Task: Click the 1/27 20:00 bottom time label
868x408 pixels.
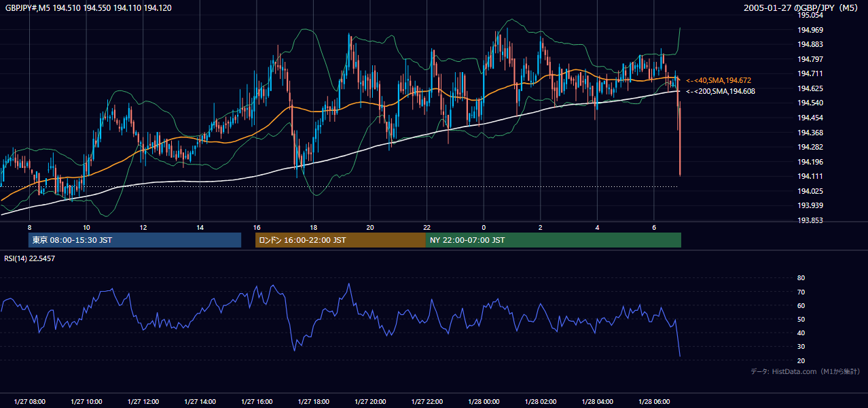Action: 369,401
